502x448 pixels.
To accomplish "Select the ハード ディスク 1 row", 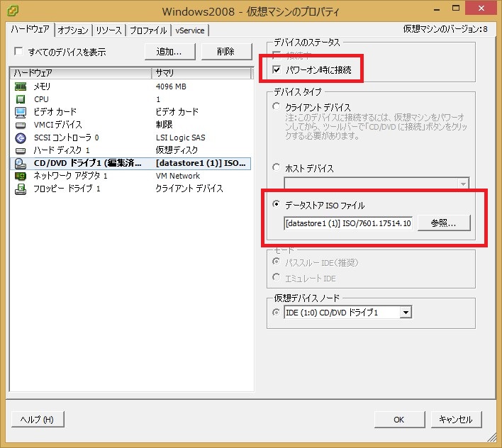I will point(130,150).
